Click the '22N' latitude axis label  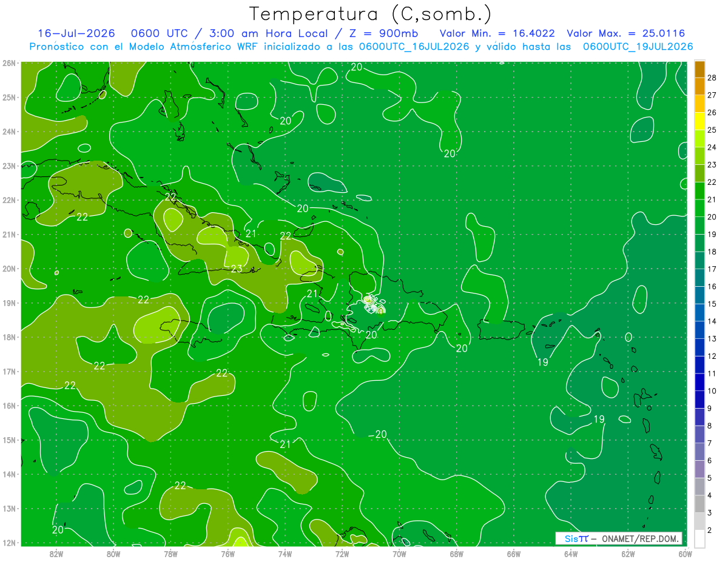8,200
